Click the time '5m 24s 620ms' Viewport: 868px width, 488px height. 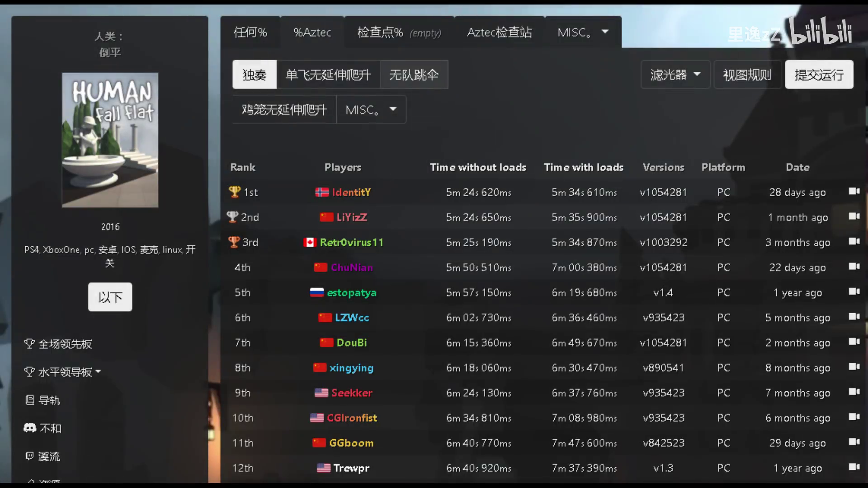(479, 192)
